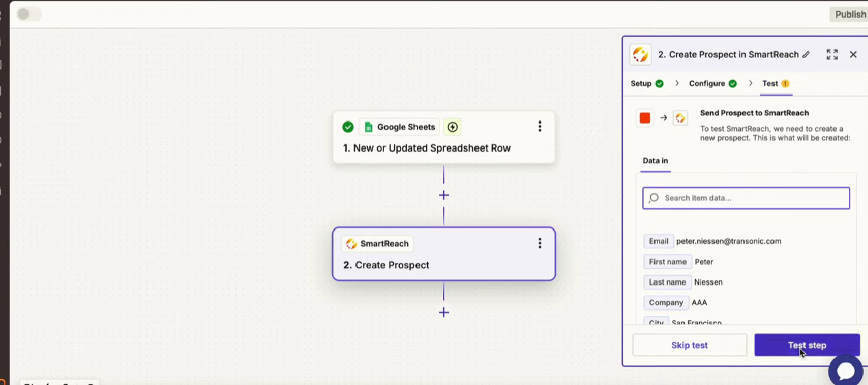Image resolution: width=868 pixels, height=385 pixels.
Task: Close the Create Prospect panel
Action: (x=853, y=55)
